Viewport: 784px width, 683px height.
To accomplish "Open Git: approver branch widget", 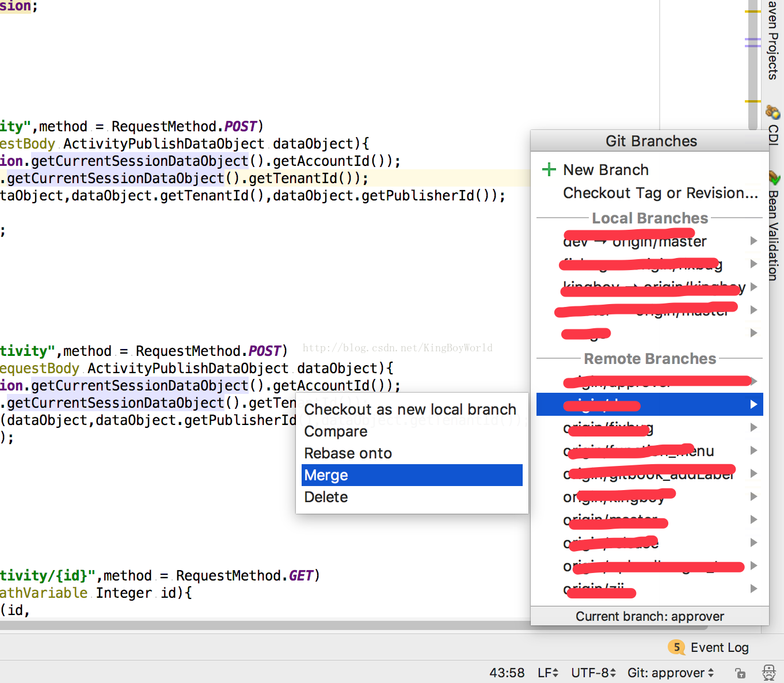I will coord(671,673).
